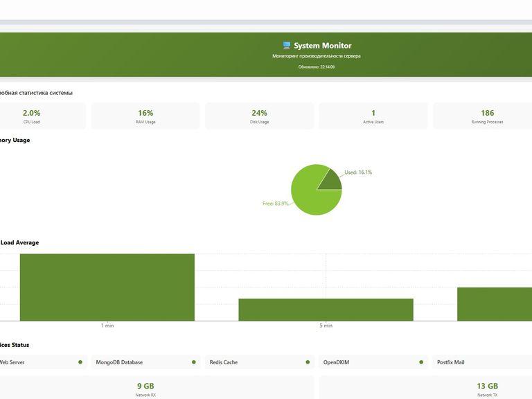This screenshot has height=399, width=532.
Task: Click the 5 min load average bar
Action: point(326,310)
